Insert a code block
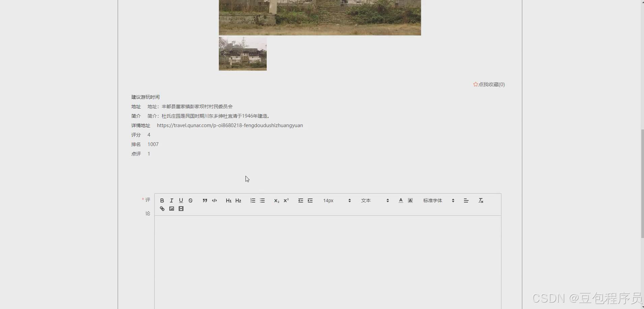Image resolution: width=644 pixels, height=309 pixels. (214, 200)
